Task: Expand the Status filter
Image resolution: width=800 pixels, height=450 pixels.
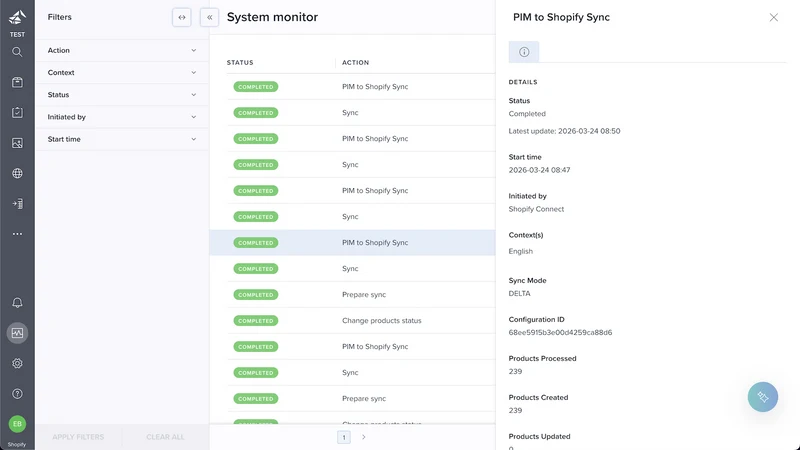Action: pos(122,95)
